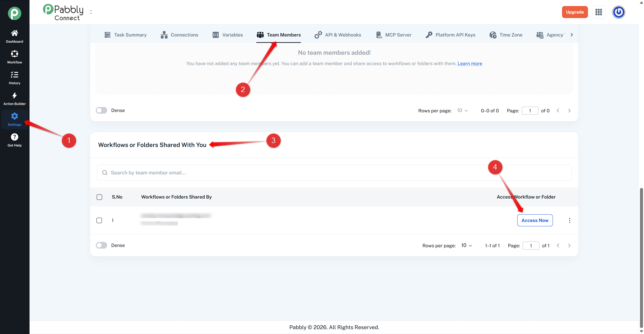This screenshot has width=644, height=334.
Task: Open row options three-dot menu
Action: [570, 220]
